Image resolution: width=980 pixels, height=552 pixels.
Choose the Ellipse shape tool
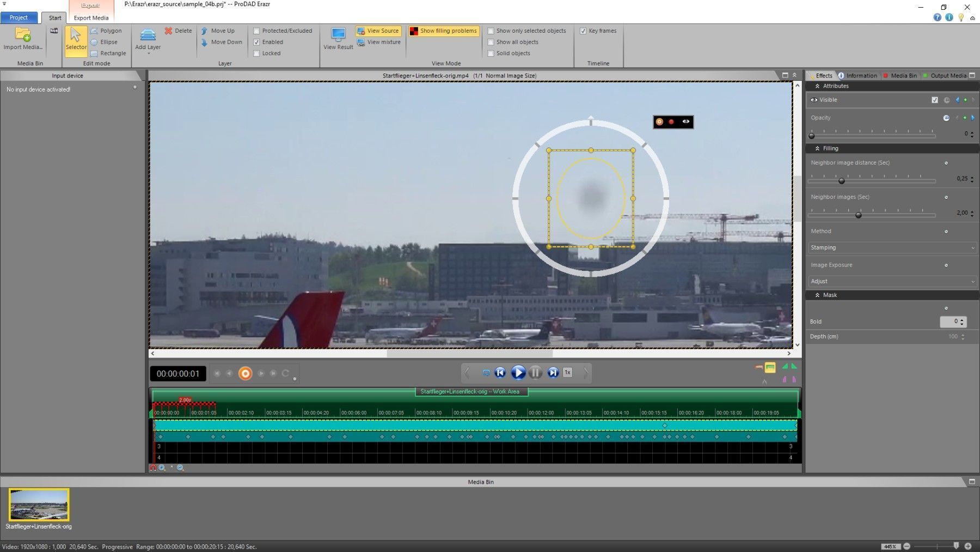click(x=104, y=42)
